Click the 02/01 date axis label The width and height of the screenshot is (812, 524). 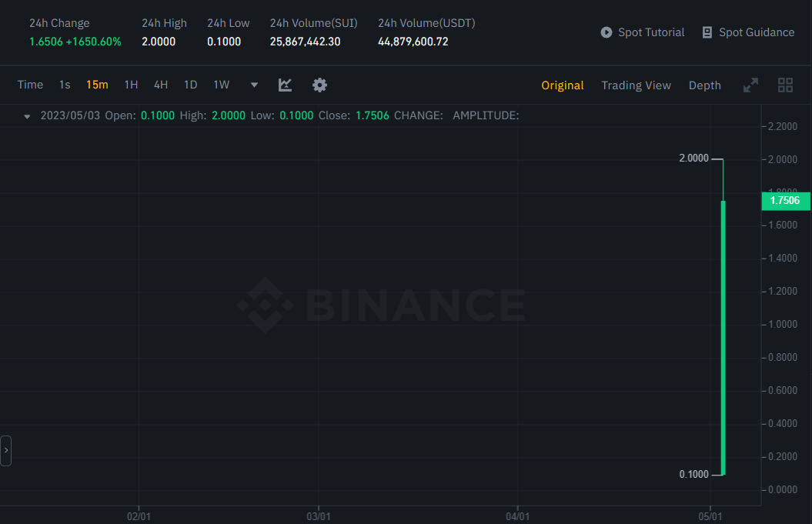(x=139, y=516)
